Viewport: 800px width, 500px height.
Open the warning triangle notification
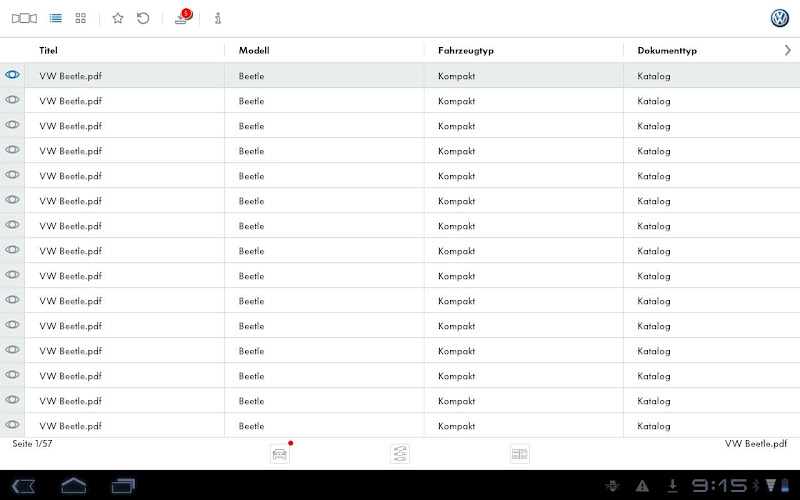tap(642, 486)
